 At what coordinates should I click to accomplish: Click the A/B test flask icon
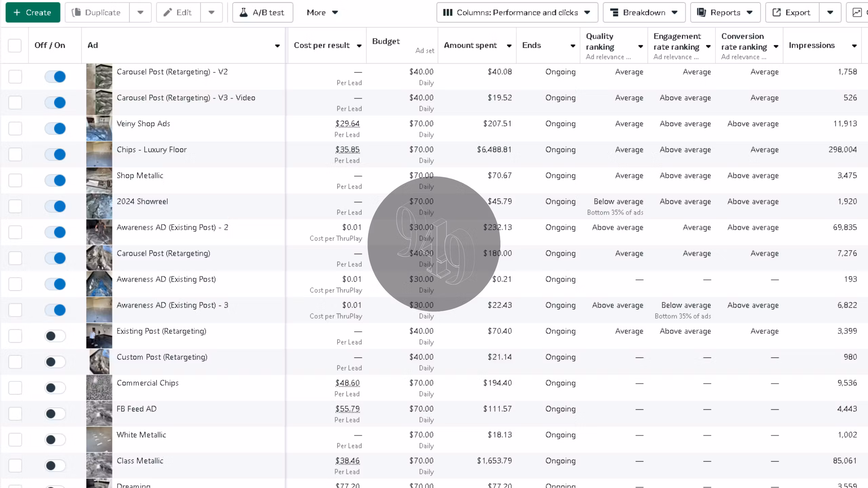[x=243, y=13]
